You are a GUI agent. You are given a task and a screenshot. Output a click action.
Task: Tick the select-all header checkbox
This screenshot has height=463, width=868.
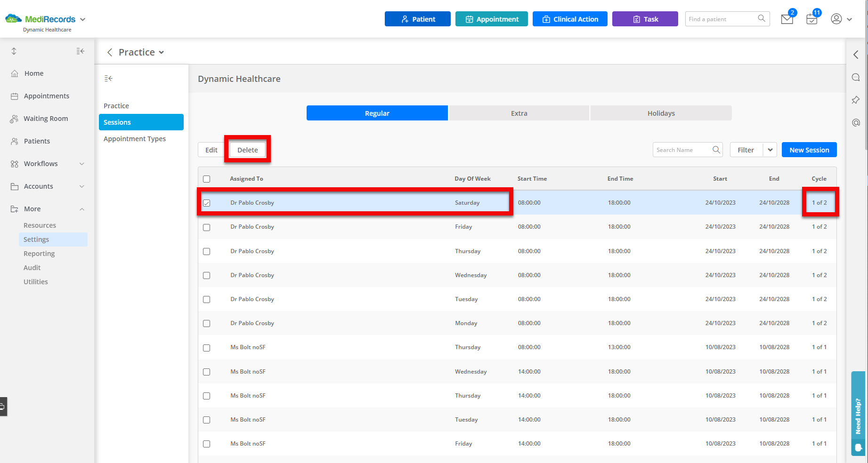coord(207,179)
